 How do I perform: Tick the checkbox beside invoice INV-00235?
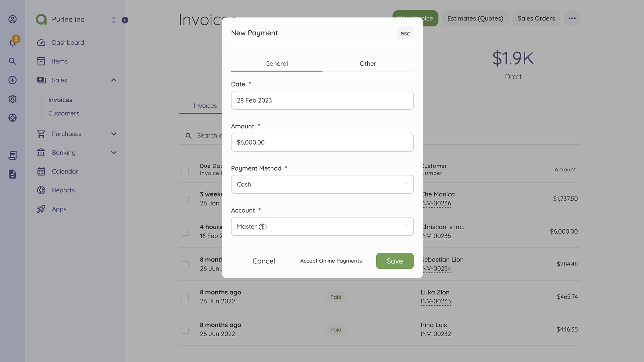tap(185, 232)
